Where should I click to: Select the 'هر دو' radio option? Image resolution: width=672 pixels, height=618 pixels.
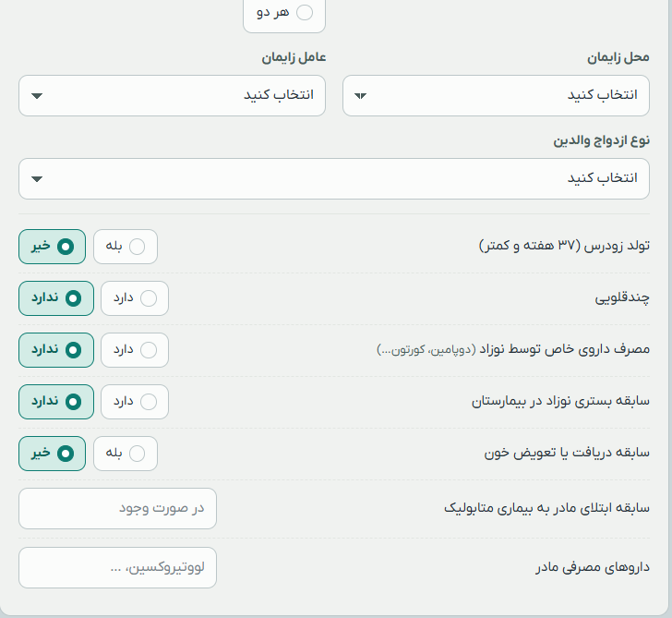coord(284,13)
